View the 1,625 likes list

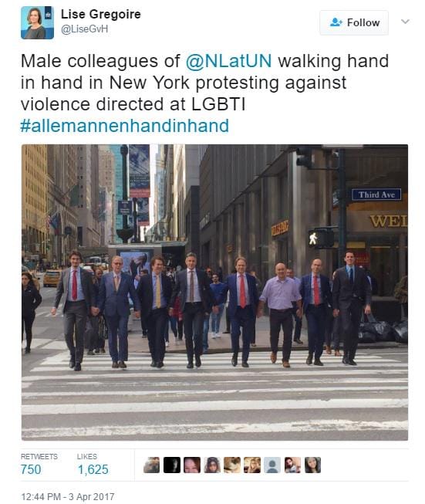(93, 469)
